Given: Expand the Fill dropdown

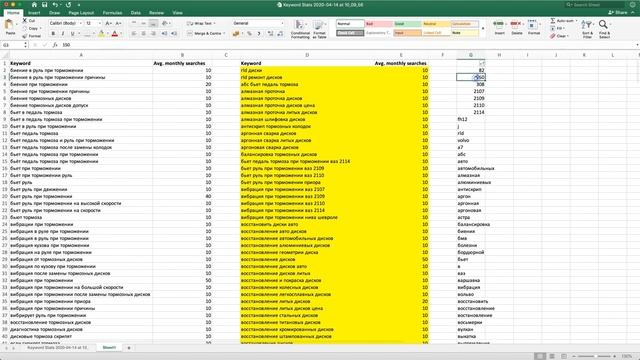Looking at the screenshot, I should pos(564,28).
